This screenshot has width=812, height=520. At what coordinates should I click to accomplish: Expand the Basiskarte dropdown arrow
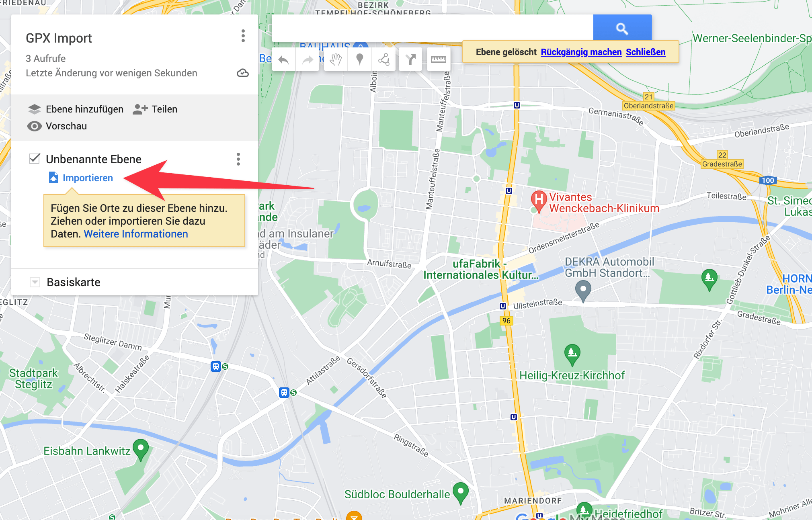pos(35,282)
